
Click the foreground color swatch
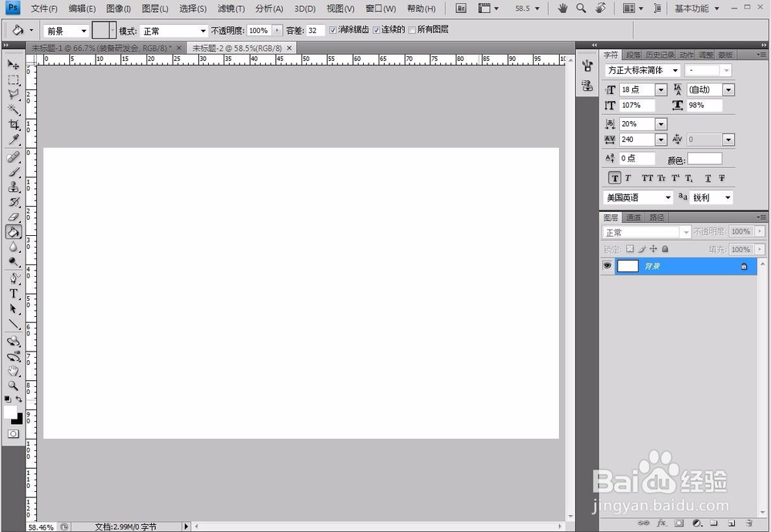point(9,412)
